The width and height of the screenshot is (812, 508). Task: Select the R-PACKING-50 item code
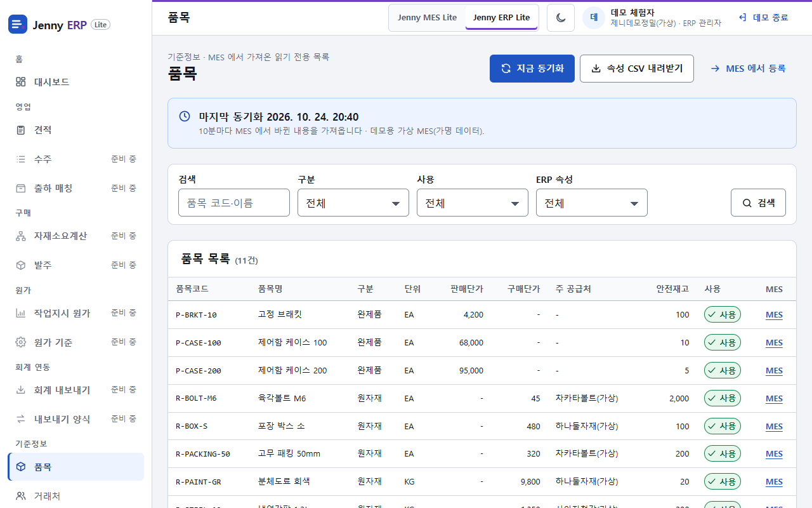pos(203,454)
